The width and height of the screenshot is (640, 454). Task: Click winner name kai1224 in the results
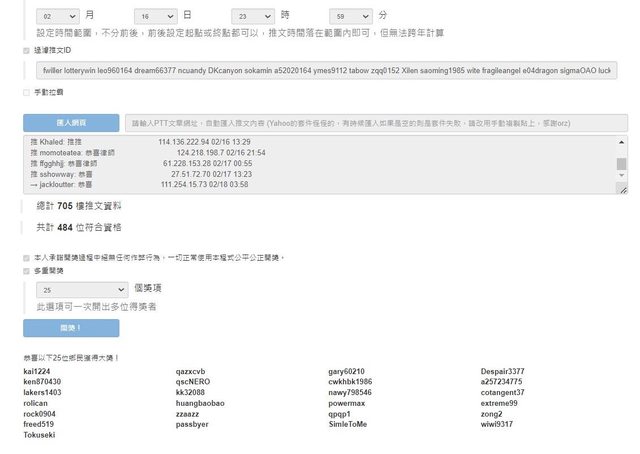(36, 372)
